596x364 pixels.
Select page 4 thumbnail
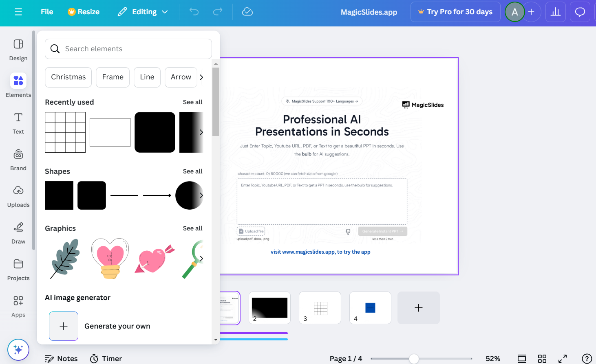(x=370, y=308)
